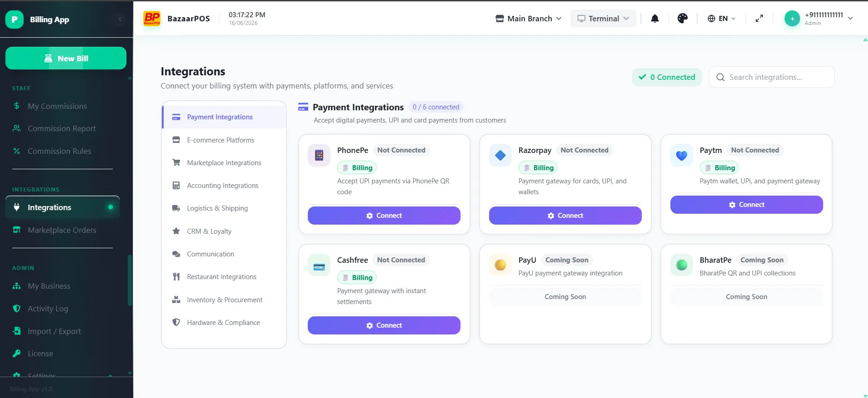
Task: Switch to Marketplace Integrations category
Action: tap(224, 163)
